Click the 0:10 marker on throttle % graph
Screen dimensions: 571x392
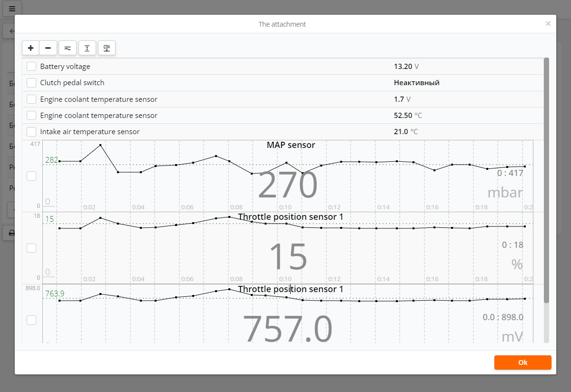pyautogui.click(x=285, y=279)
